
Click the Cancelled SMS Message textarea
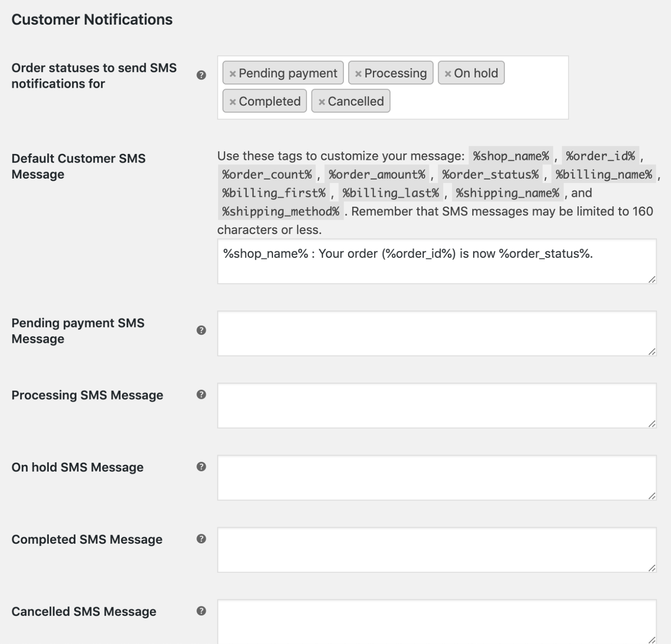pyautogui.click(x=436, y=622)
